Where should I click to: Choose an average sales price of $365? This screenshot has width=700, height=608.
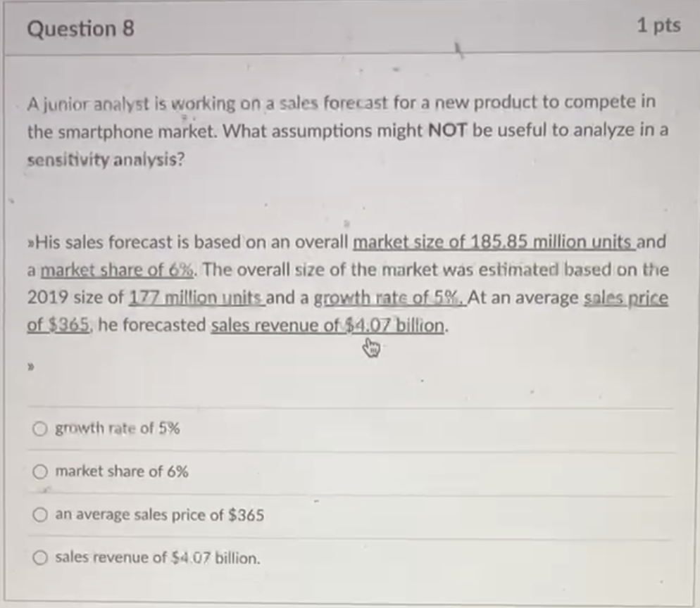pyautogui.click(x=41, y=515)
